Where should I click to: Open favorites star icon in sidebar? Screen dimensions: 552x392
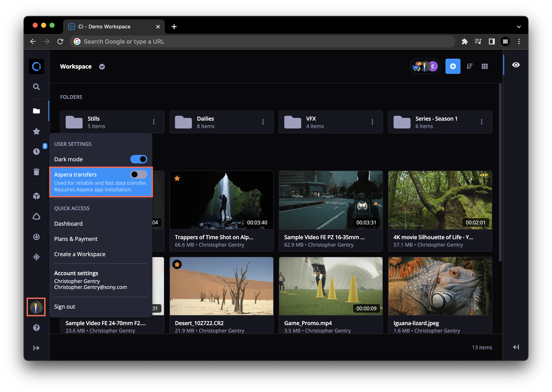tap(36, 131)
